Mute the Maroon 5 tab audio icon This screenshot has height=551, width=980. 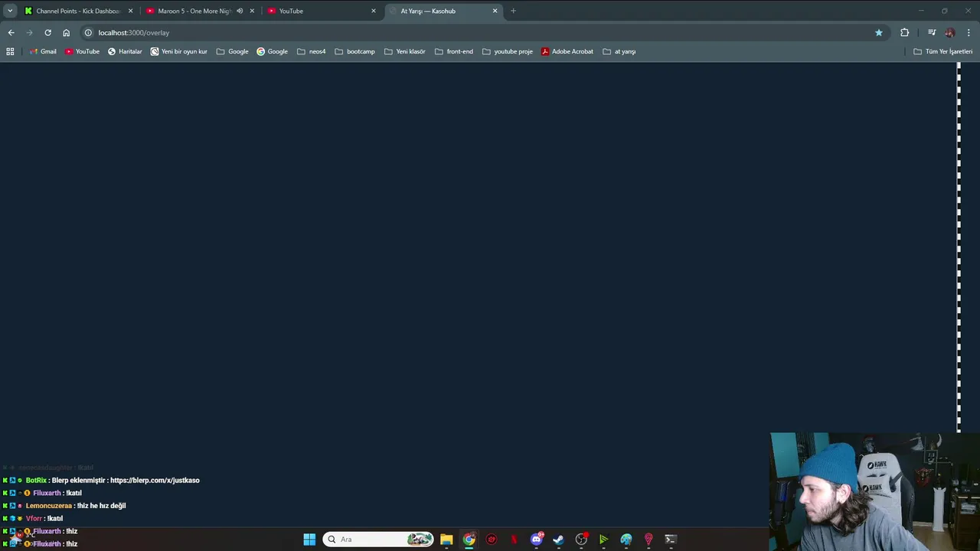coord(240,11)
